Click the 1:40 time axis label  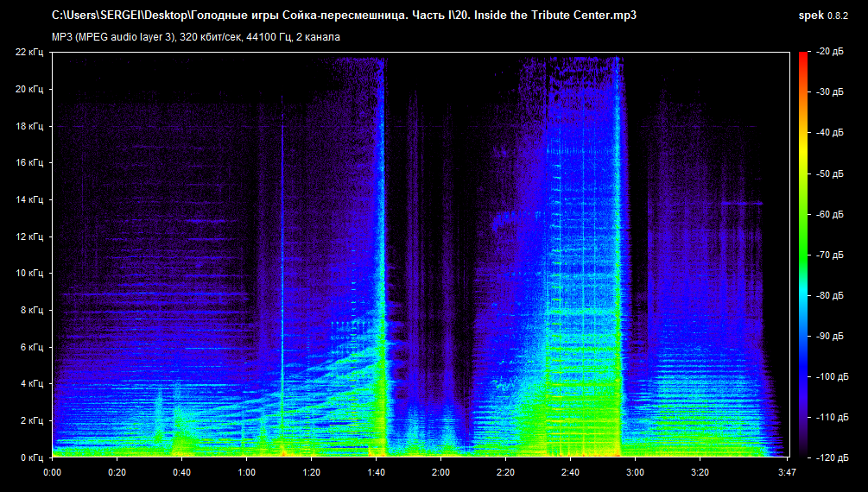coord(376,473)
